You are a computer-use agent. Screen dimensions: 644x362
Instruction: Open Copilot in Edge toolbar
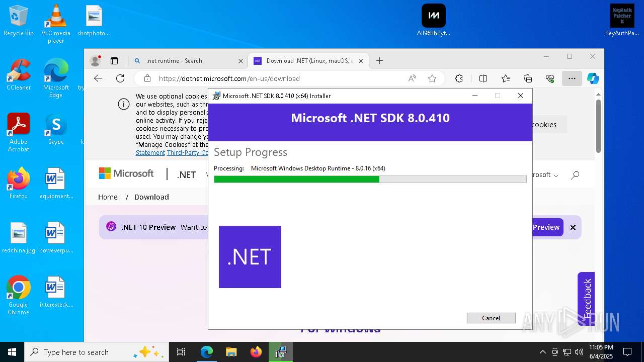coord(593,78)
